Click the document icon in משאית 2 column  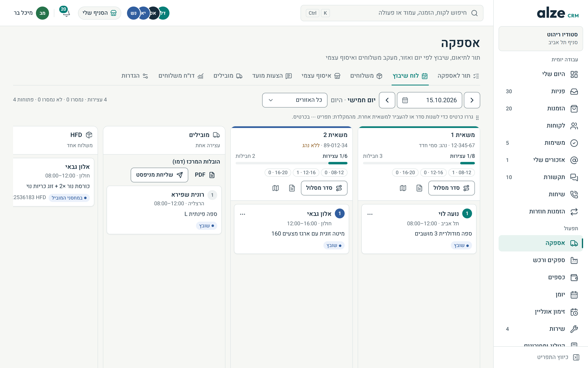coord(292,188)
